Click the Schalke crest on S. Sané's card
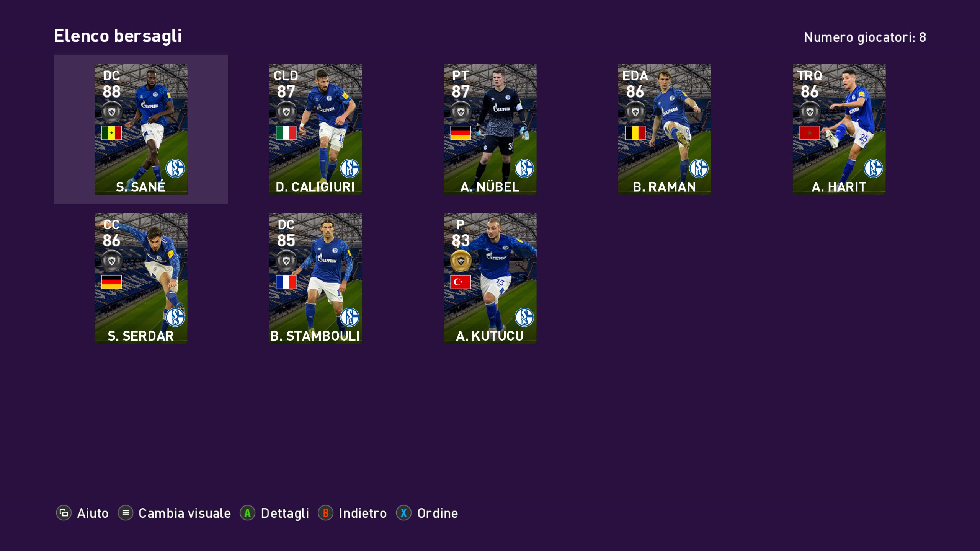Viewport: 980px width, 551px height. click(x=175, y=168)
